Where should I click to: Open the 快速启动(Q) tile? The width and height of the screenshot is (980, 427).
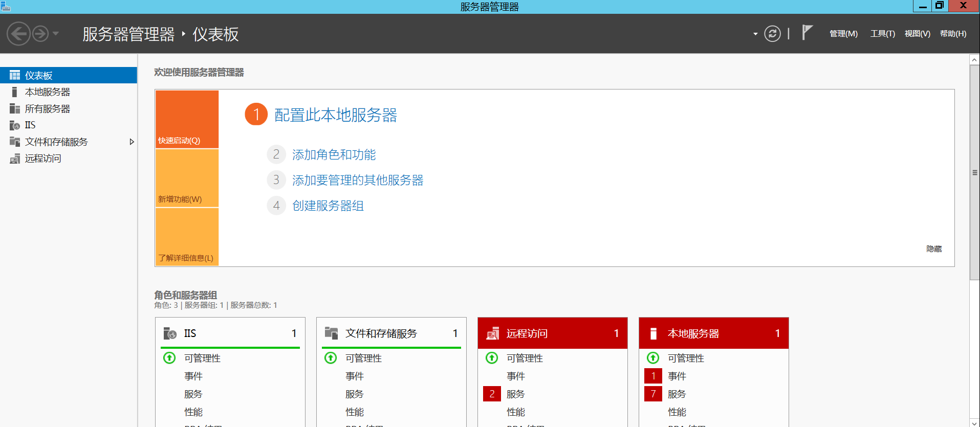point(187,120)
